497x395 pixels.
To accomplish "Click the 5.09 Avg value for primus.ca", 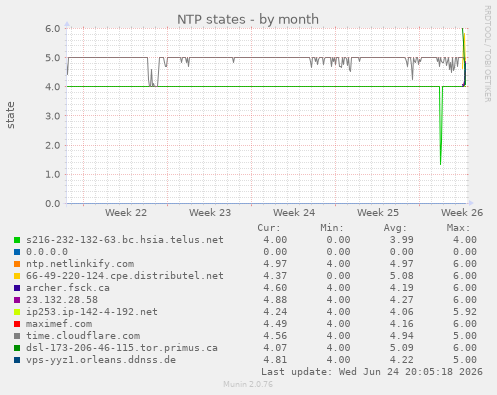I will (x=402, y=348).
